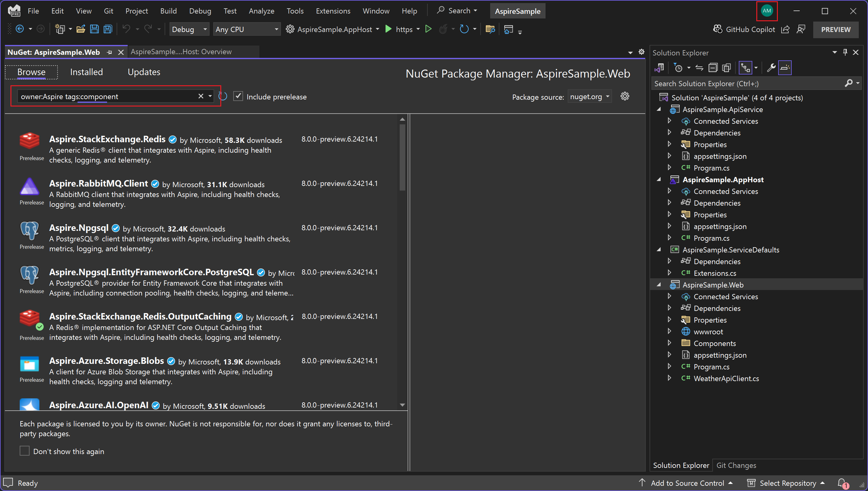Click Add to Source Control

(687, 483)
